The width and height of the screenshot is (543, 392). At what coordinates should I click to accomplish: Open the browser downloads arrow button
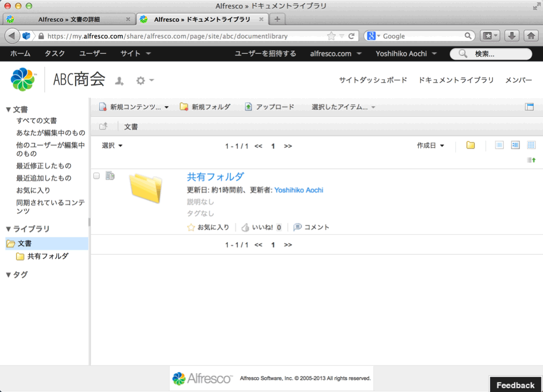(x=512, y=36)
